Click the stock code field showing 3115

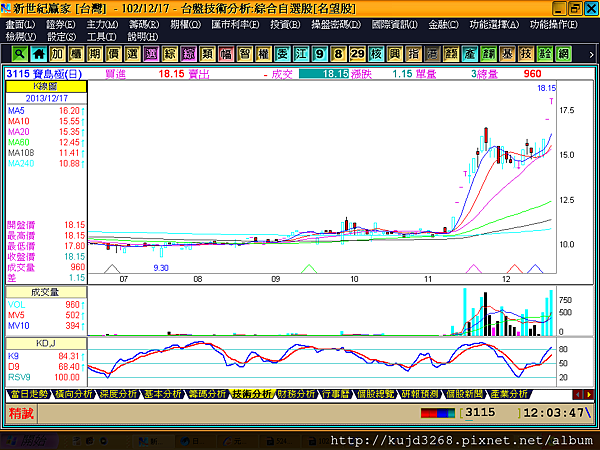(491, 413)
